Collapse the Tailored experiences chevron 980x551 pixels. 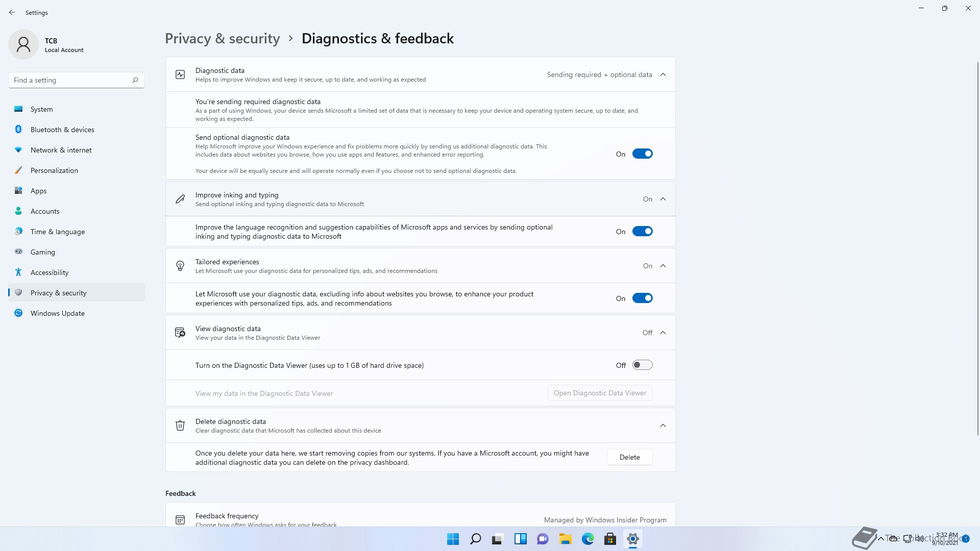pyautogui.click(x=663, y=266)
